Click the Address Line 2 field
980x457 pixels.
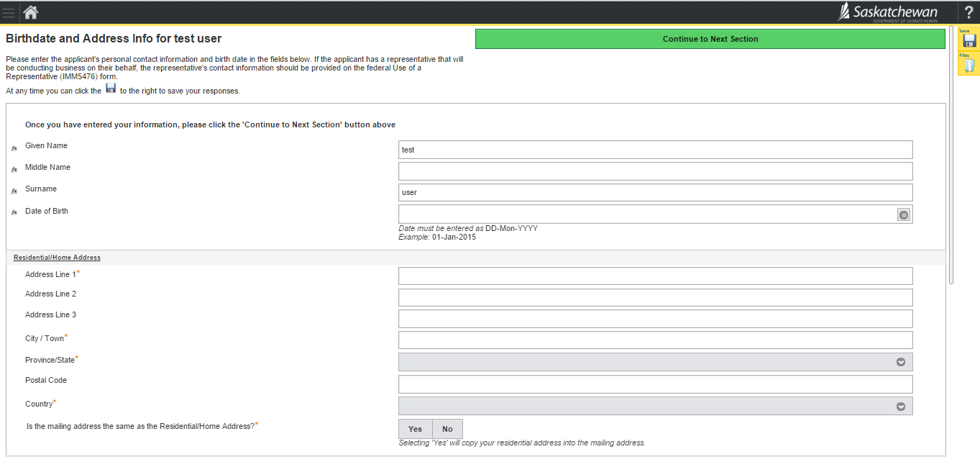pos(656,298)
